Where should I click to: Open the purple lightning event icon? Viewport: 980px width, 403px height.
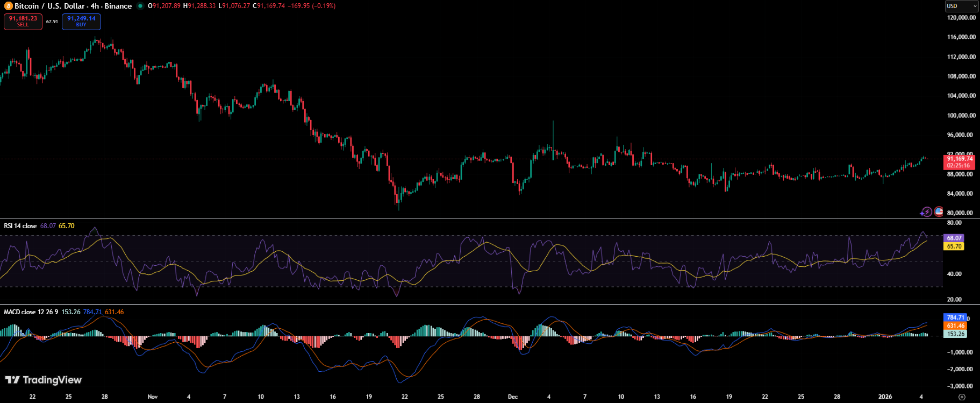coord(926,212)
